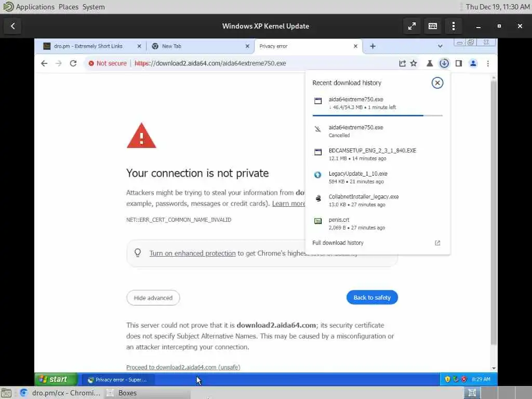Click the LegacyUpdate file icon

click(317, 175)
